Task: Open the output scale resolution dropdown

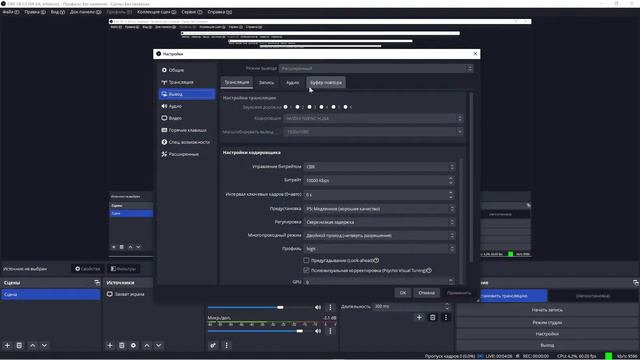Action: tap(373, 132)
